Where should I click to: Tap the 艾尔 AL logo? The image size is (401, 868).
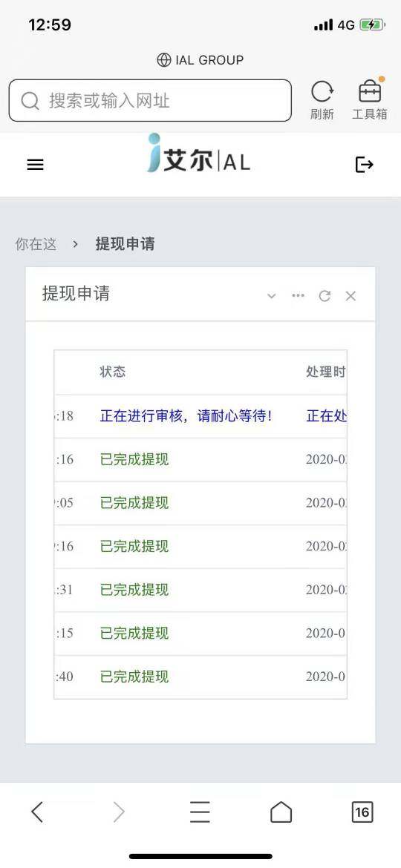click(x=198, y=154)
